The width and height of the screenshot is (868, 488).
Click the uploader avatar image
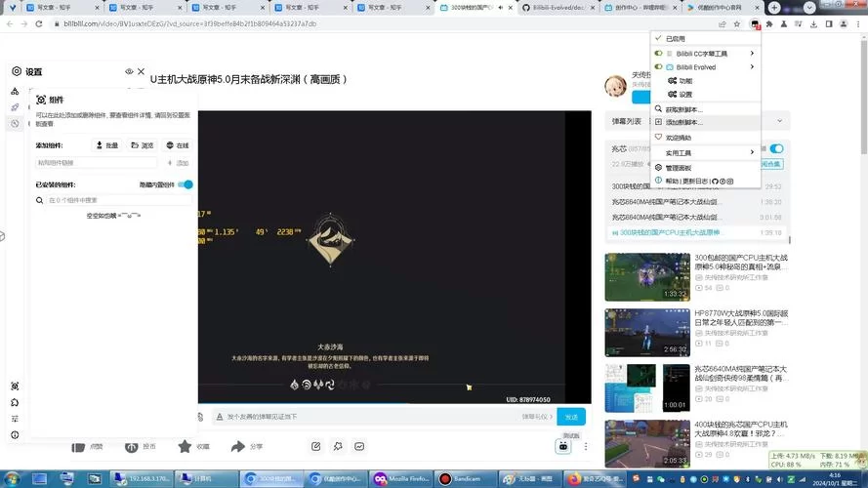click(615, 86)
